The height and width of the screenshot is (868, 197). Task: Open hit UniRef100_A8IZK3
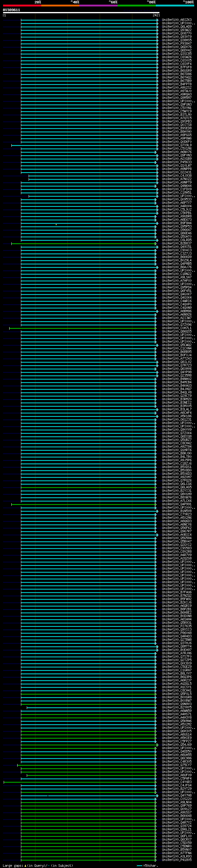click(x=177, y=20)
